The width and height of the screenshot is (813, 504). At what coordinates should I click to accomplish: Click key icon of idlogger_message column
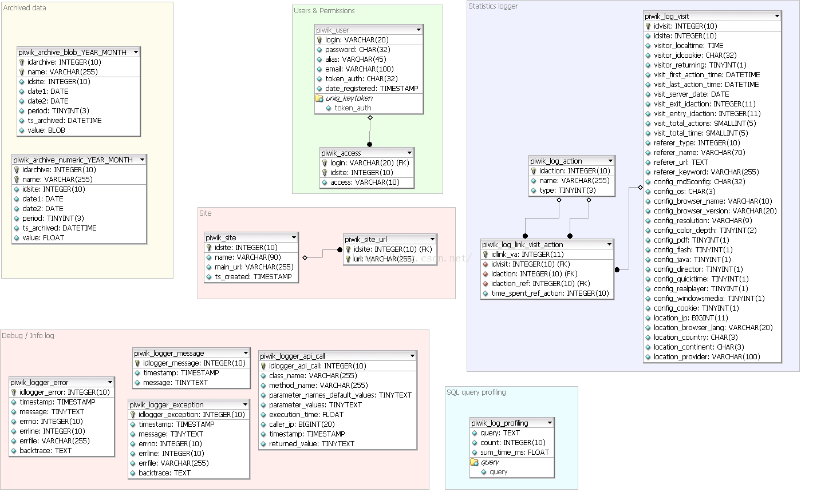(137, 363)
